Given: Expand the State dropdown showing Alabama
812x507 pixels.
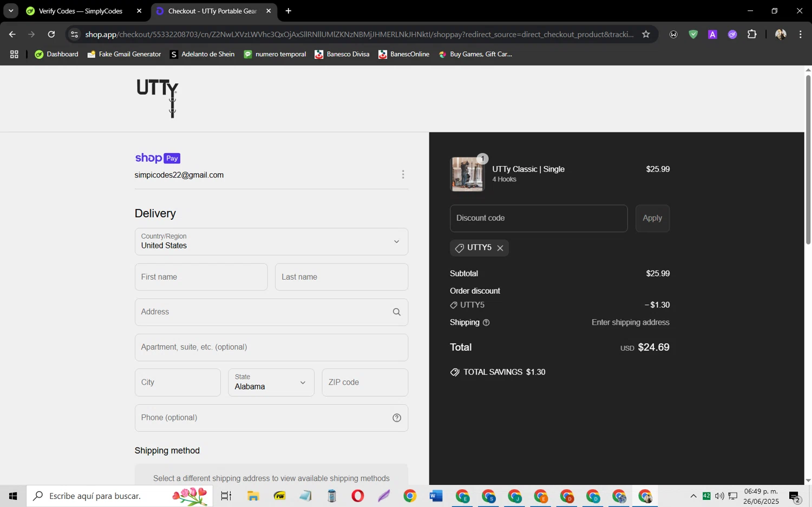Looking at the screenshot, I should (x=271, y=383).
